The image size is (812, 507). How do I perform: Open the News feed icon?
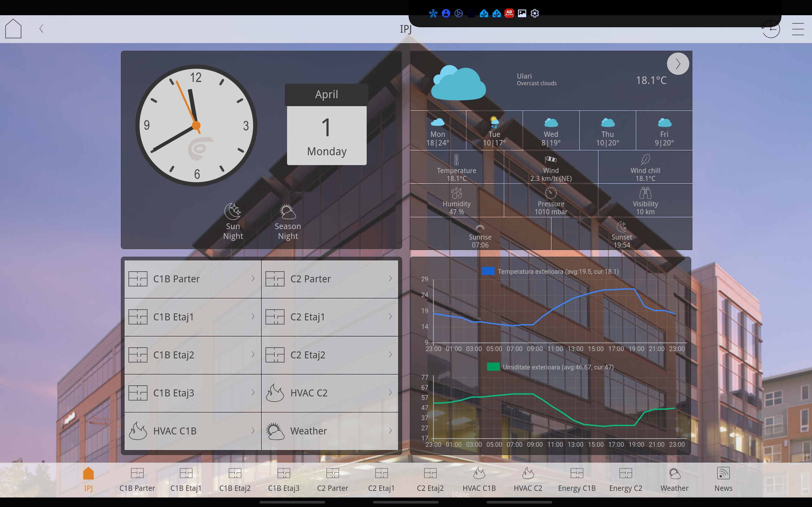(x=723, y=473)
